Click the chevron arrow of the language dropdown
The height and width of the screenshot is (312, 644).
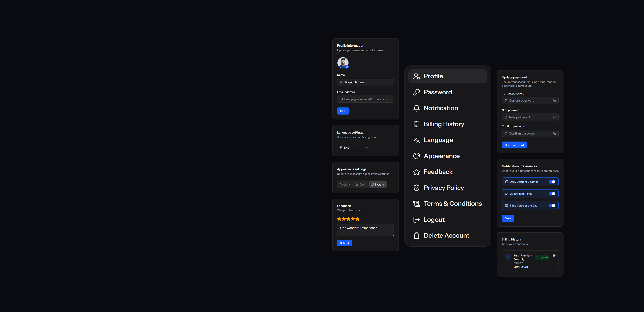point(367,148)
